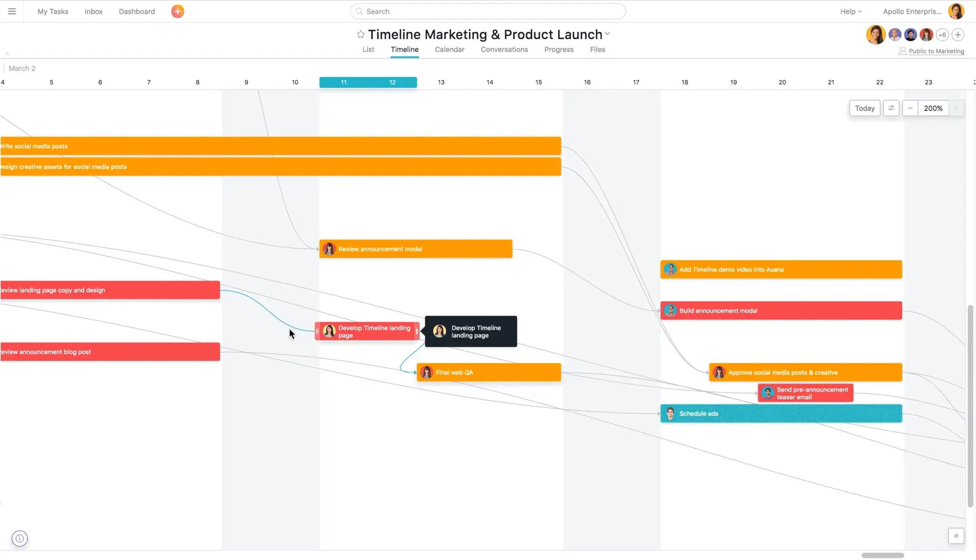Click the zoom out minus icon
Screen dimensions: 976x560
pyautogui.click(x=910, y=108)
